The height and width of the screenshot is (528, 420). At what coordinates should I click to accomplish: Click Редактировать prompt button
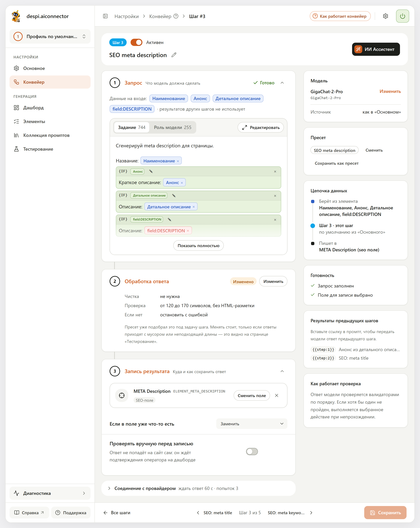pos(261,127)
